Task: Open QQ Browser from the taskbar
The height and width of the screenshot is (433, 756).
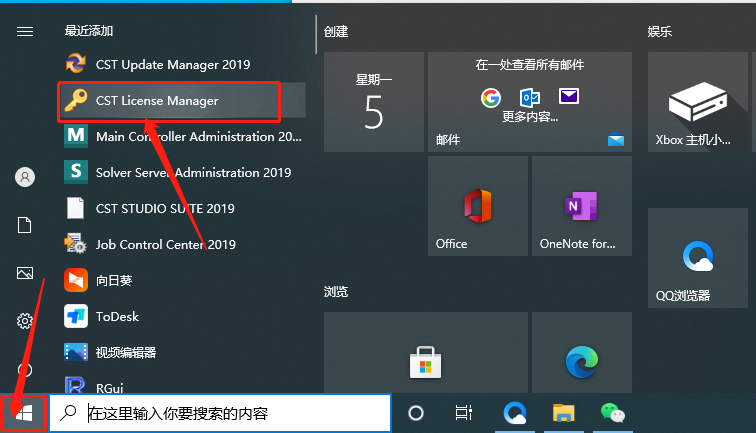Action: 515,413
